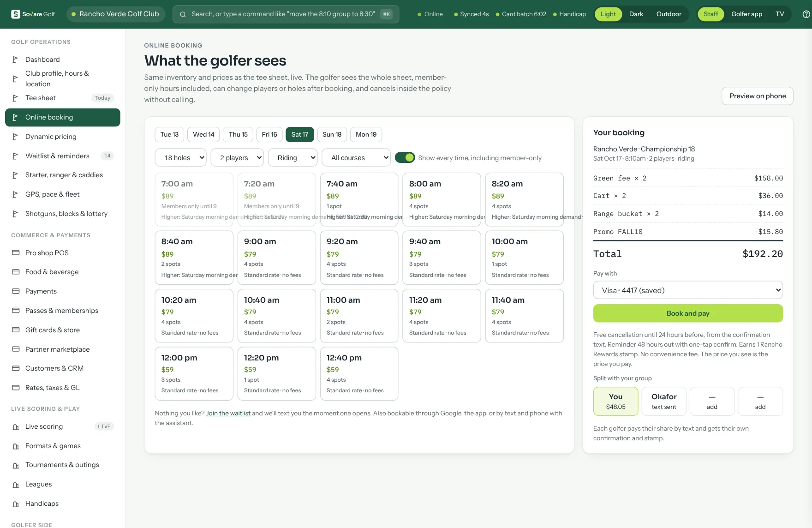
Task: Select the Staff view mode
Action: [x=710, y=14]
